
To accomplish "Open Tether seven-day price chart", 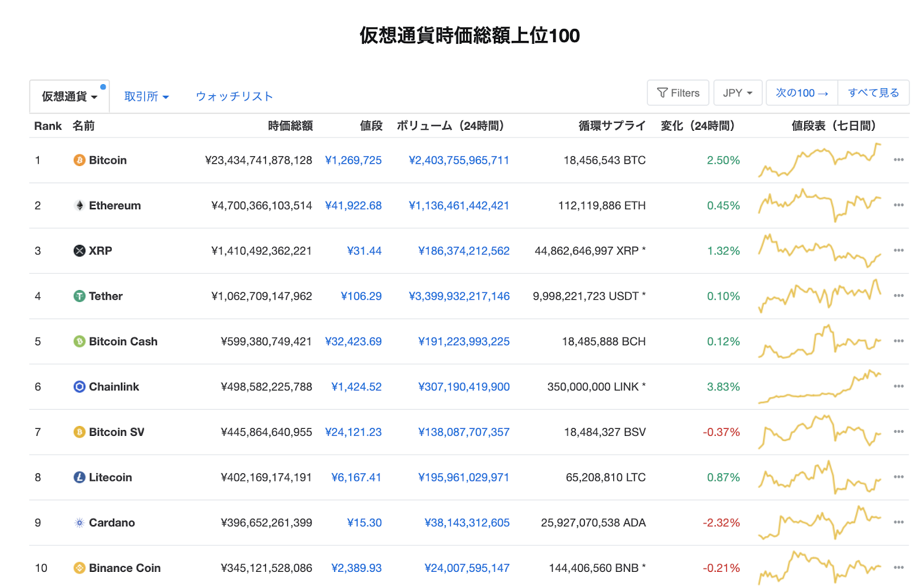I will 820,296.
